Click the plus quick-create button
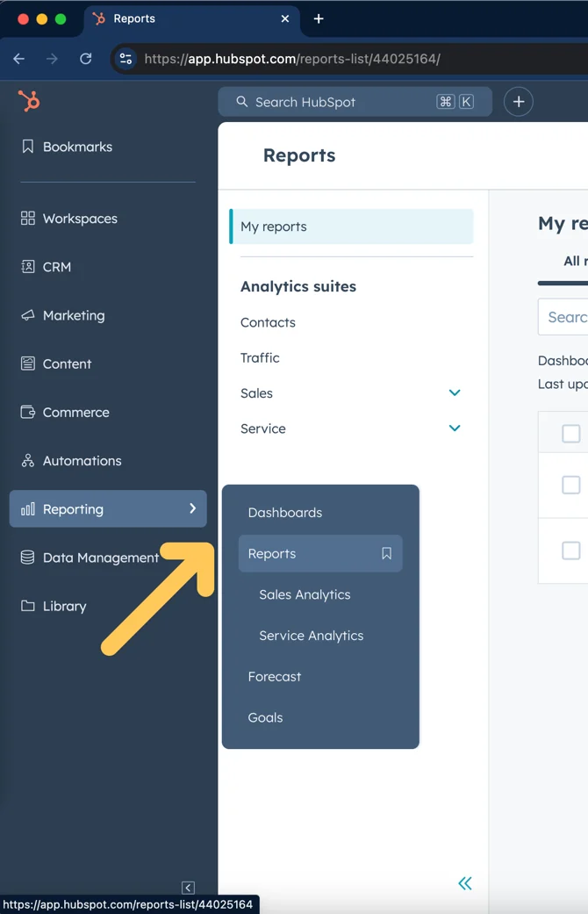 (x=518, y=102)
